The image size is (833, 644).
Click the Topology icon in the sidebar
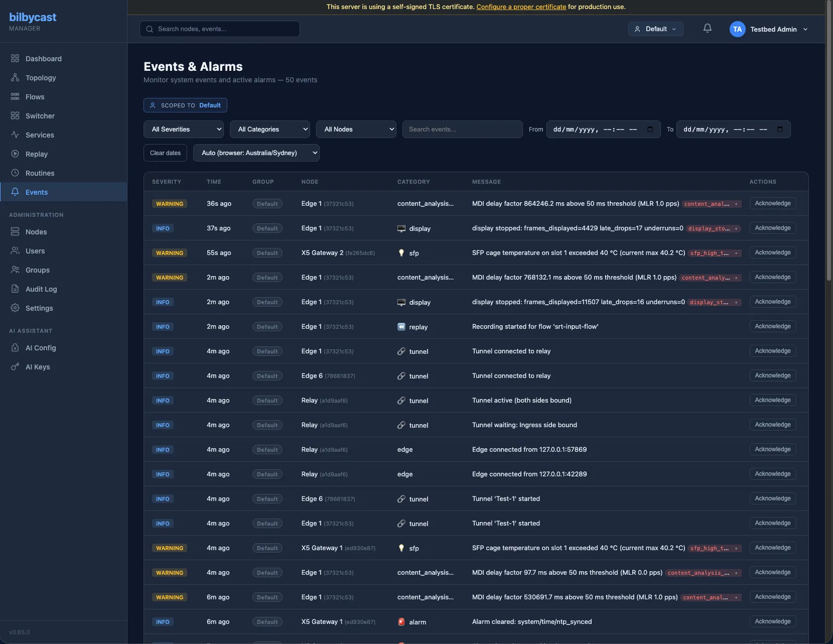point(15,78)
